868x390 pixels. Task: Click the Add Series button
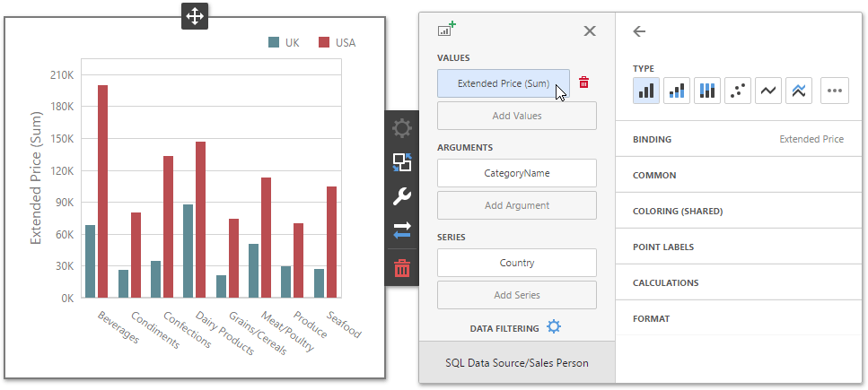516,295
